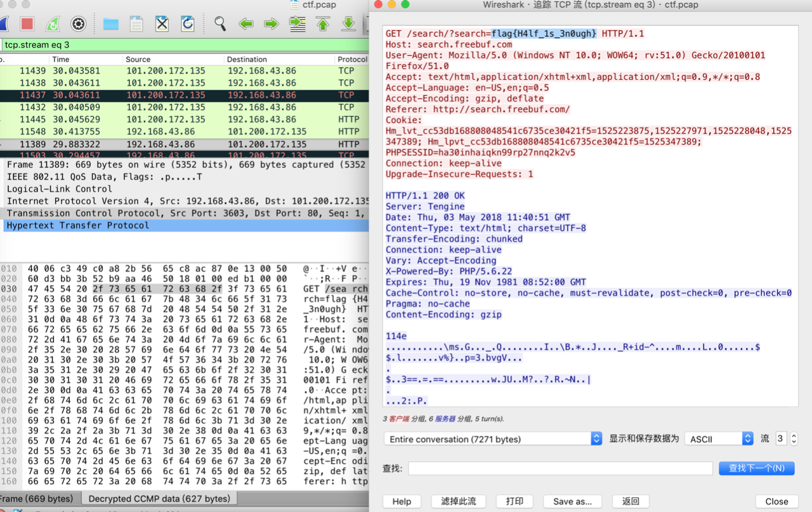Expand the IEEE 802.11 QoS Data row
Image resolution: width=812 pixels, height=512 pixels.
[x=187, y=177]
